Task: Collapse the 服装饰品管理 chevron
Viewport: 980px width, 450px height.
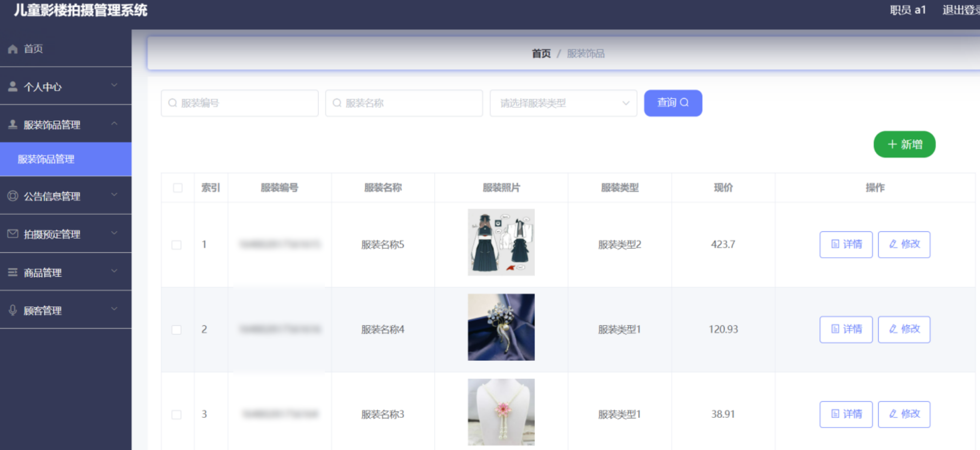Action: coord(114,123)
